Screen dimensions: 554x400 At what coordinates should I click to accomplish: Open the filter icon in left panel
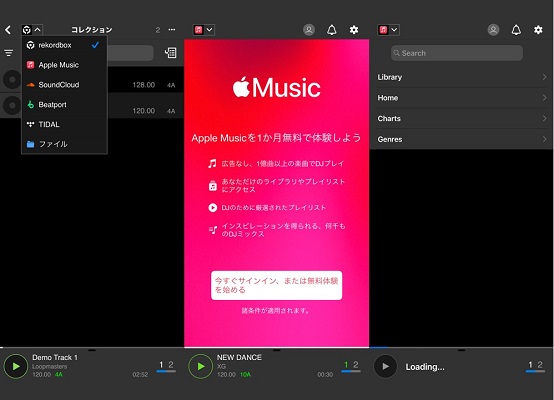click(8, 53)
